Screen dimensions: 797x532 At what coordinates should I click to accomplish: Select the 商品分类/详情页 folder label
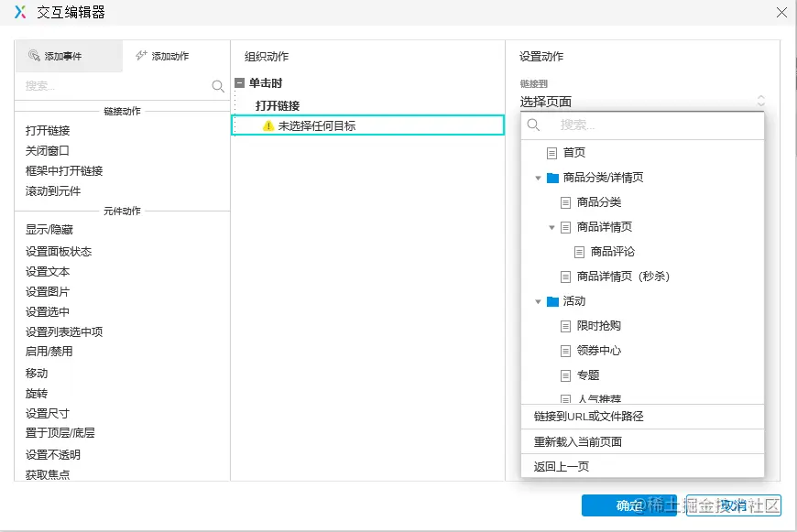pos(604,178)
